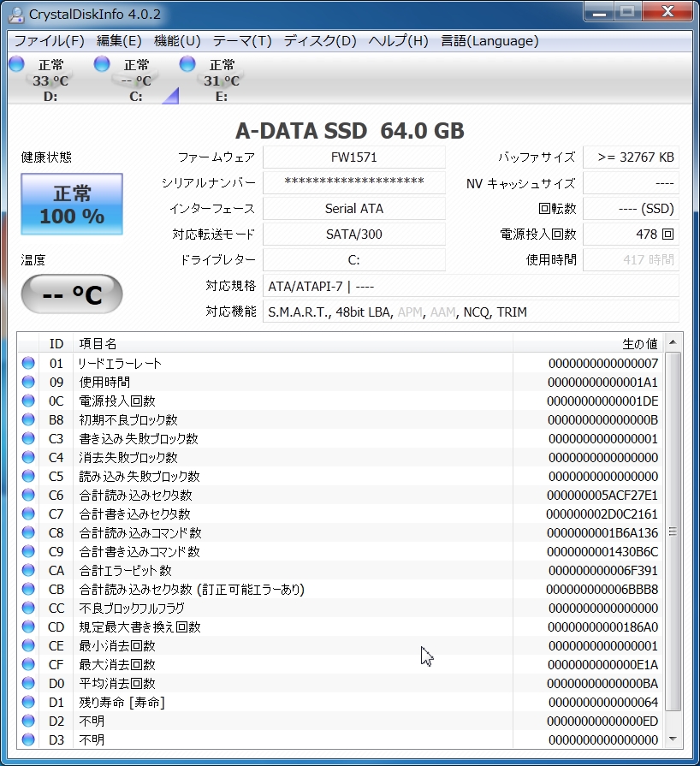Click status orb for 09 使用時間

(x=28, y=382)
